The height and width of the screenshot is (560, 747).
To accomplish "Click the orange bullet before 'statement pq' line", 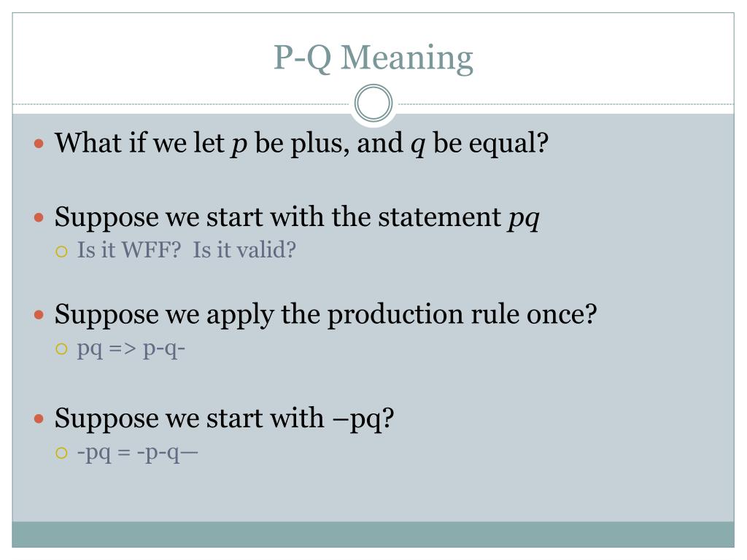I will click(x=39, y=218).
